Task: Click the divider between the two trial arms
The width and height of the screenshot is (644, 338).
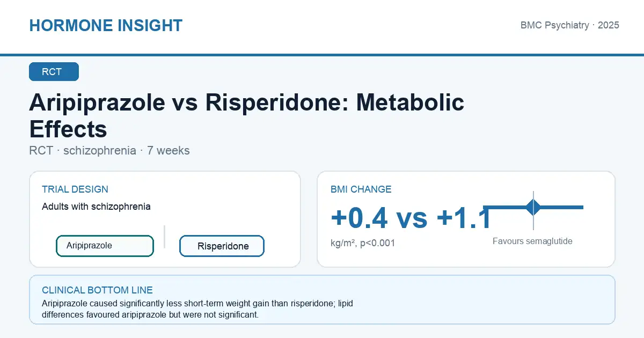Action: click(x=164, y=237)
